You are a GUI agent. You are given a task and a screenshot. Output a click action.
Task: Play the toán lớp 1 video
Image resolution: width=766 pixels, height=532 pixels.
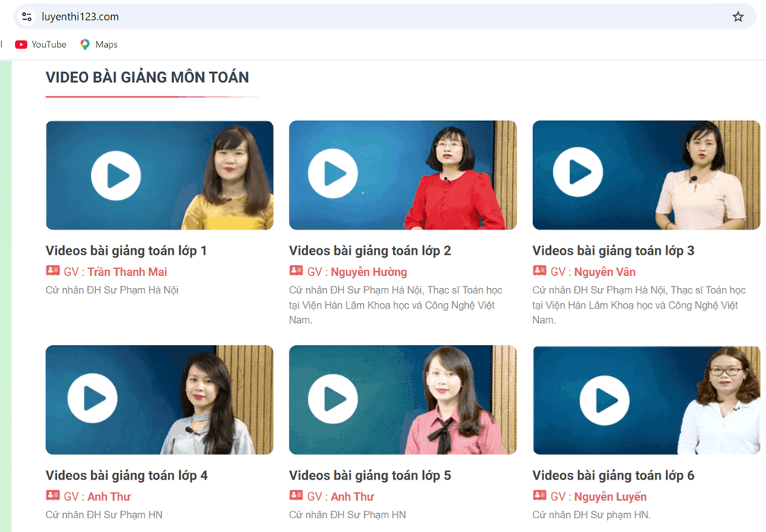[116, 176]
